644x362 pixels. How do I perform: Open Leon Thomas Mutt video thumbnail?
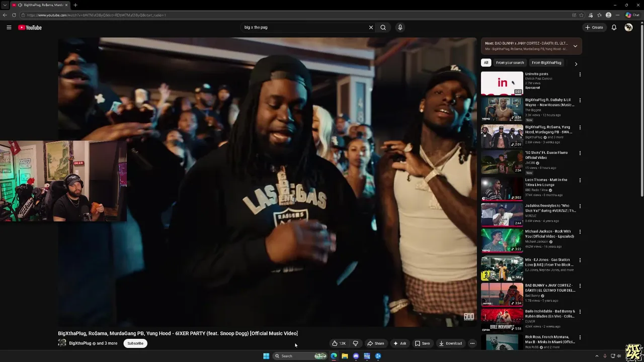(x=502, y=189)
